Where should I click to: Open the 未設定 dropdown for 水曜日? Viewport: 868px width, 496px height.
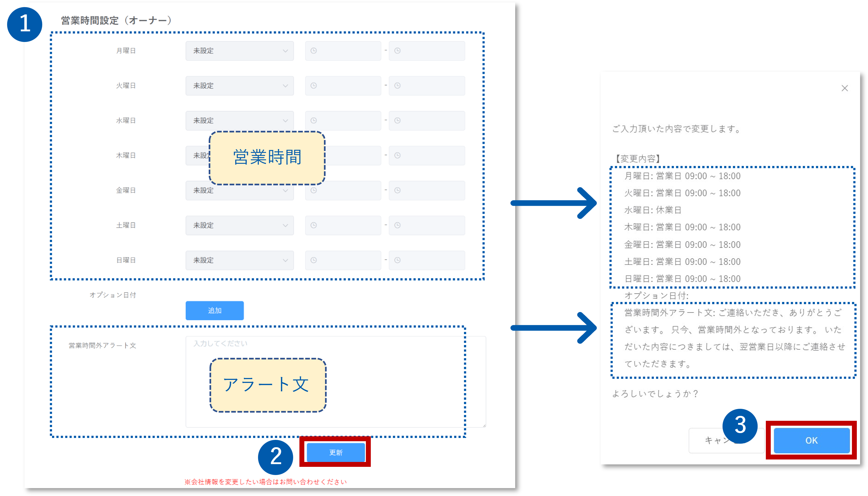[x=239, y=120]
